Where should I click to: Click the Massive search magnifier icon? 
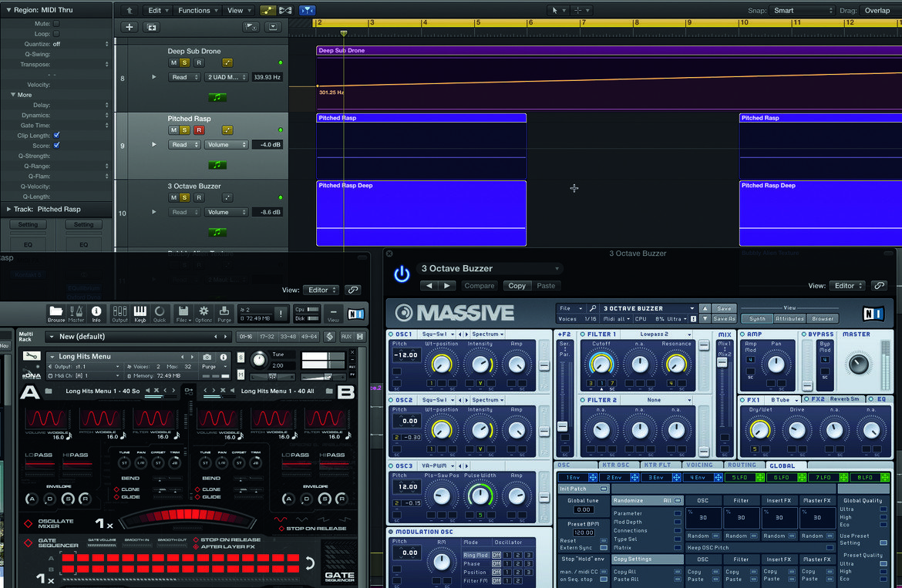click(x=593, y=308)
